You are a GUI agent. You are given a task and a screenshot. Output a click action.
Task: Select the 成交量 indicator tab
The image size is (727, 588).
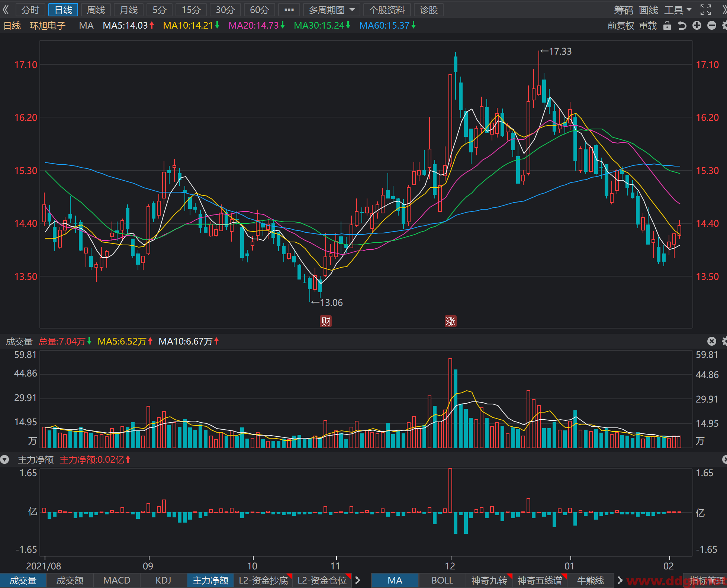coord(23,581)
